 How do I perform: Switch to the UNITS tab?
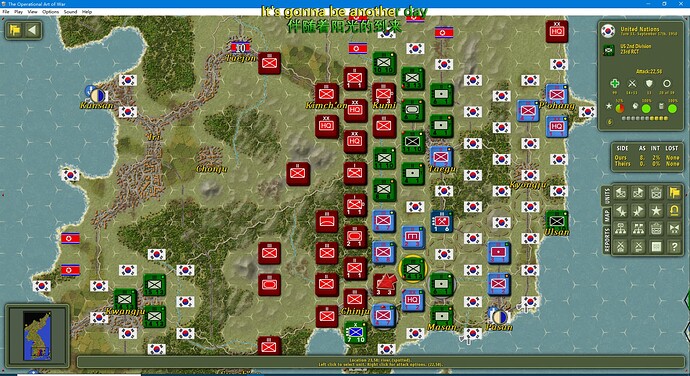(607, 196)
